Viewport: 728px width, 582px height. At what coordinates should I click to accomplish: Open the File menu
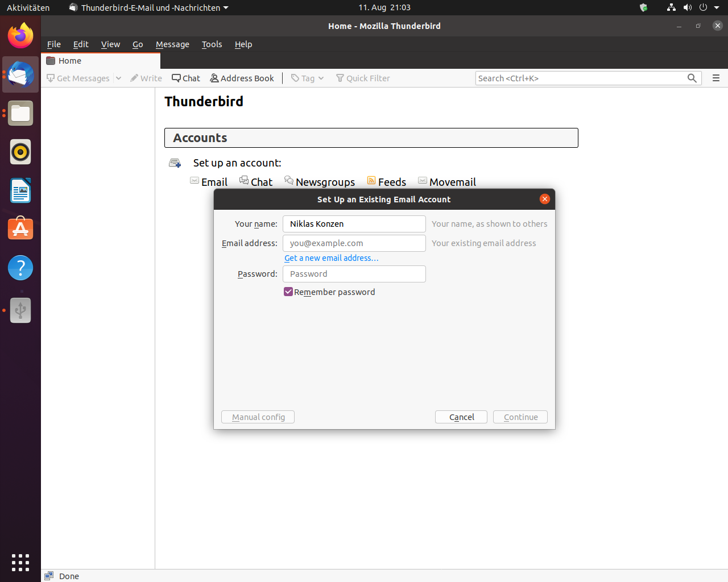54,44
